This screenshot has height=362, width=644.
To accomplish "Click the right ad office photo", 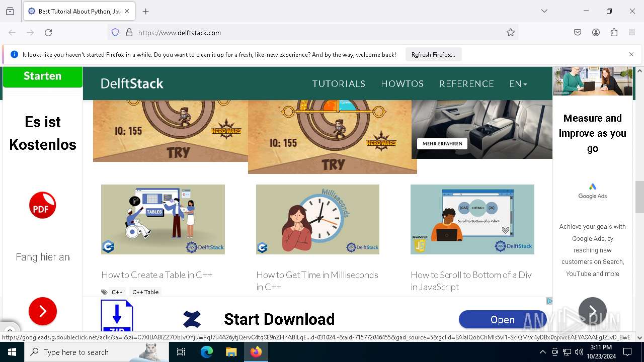I will (593, 81).
